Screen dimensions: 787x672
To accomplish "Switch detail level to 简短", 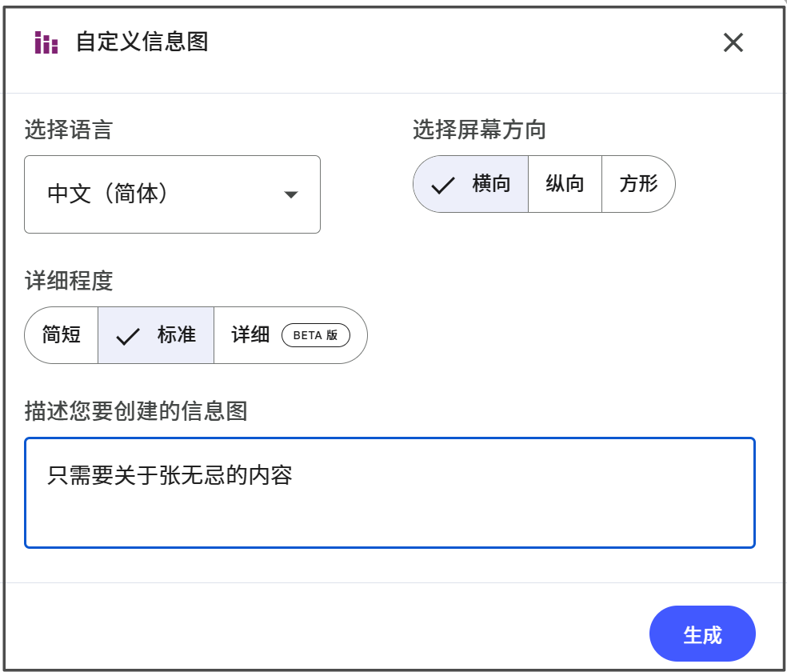I will (x=61, y=334).
